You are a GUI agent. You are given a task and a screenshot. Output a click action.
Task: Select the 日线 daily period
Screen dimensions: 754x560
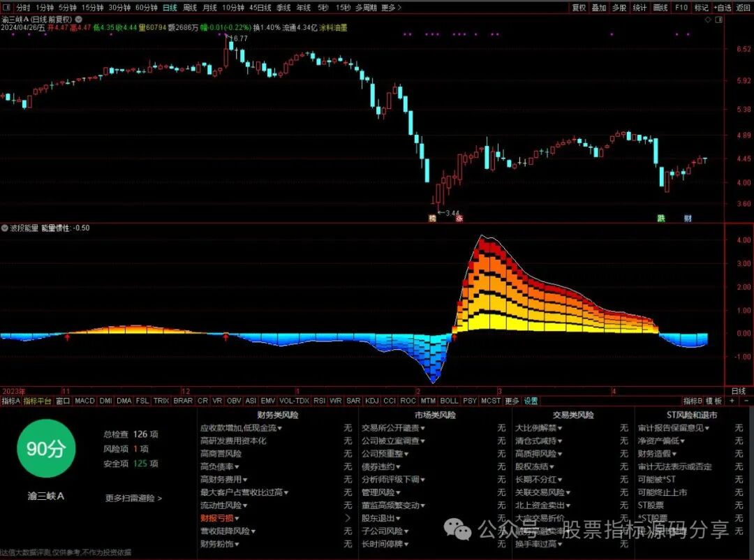170,8
